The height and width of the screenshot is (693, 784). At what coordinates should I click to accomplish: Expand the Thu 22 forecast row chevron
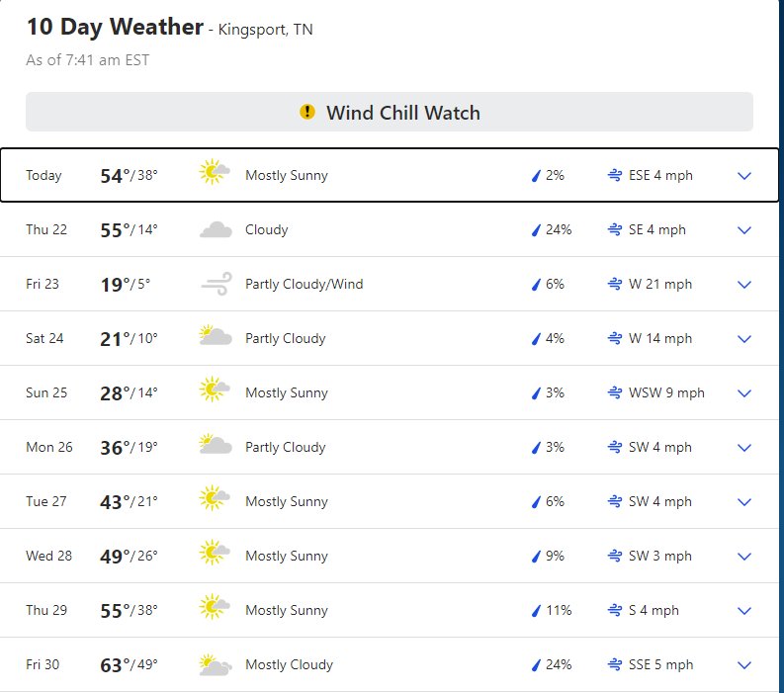[x=744, y=230]
